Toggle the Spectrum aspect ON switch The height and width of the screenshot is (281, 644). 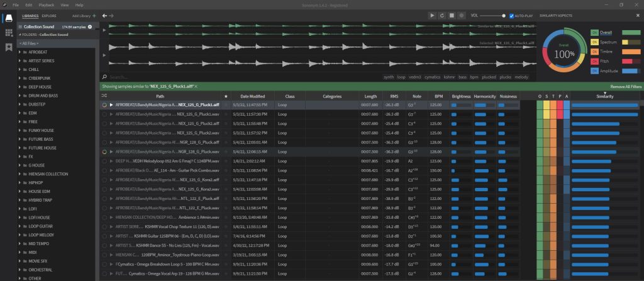pyautogui.click(x=594, y=42)
